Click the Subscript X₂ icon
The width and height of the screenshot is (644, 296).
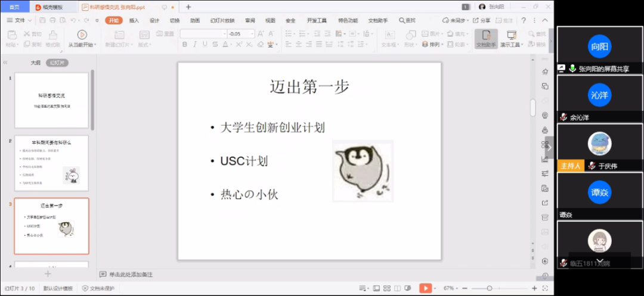249,44
